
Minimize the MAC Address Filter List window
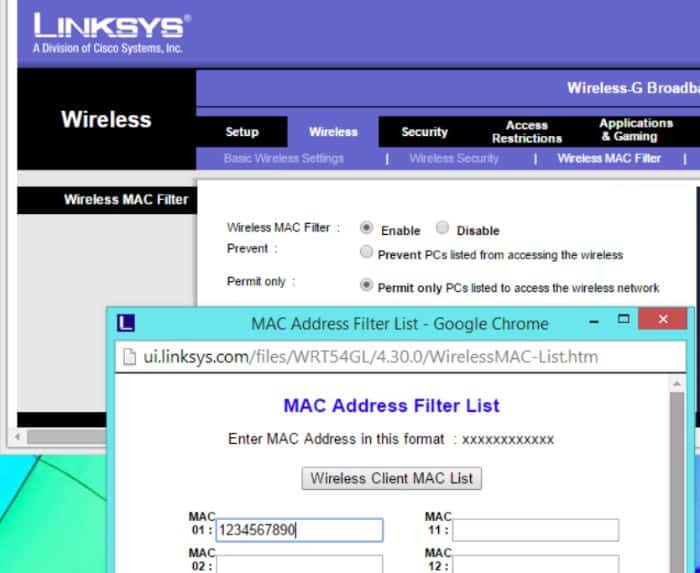point(594,321)
